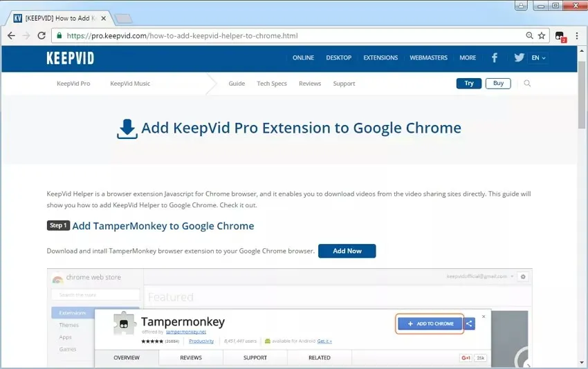The image size is (588, 369).
Task: Open the zoom magnifier icon in address bar
Action: (x=529, y=36)
